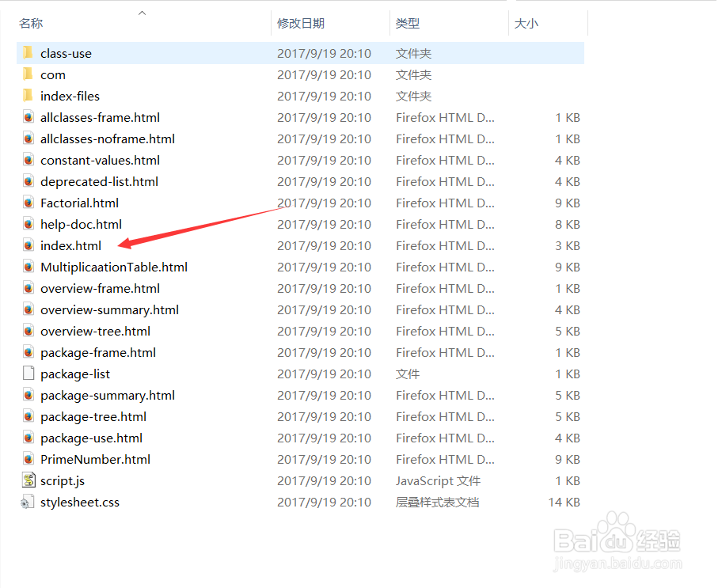722x588 pixels.
Task: Click the Firefox icon beside help-doc.html
Action: [28, 224]
